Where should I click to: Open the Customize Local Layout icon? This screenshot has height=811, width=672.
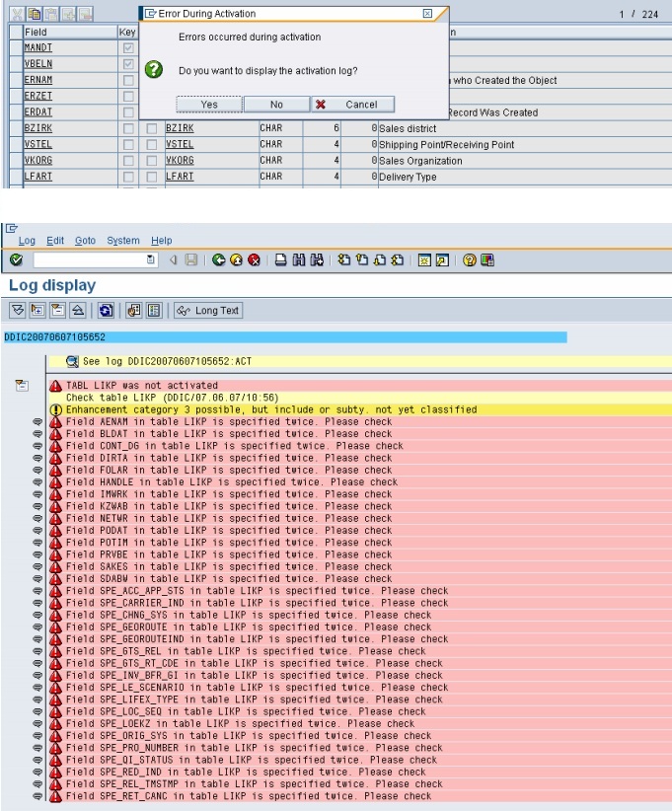(x=487, y=259)
